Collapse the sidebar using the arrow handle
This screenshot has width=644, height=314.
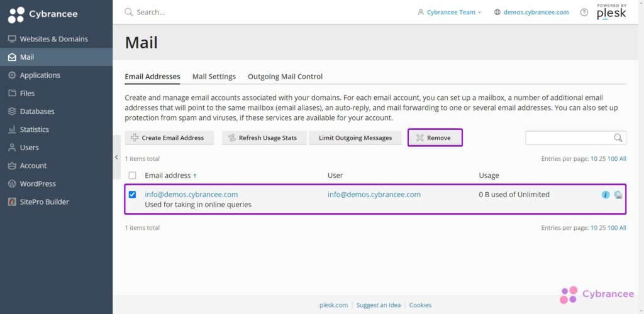point(116,157)
